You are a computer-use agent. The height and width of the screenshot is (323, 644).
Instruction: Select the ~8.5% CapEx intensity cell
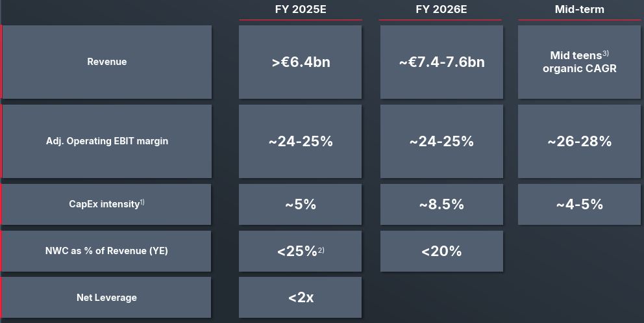(441, 205)
